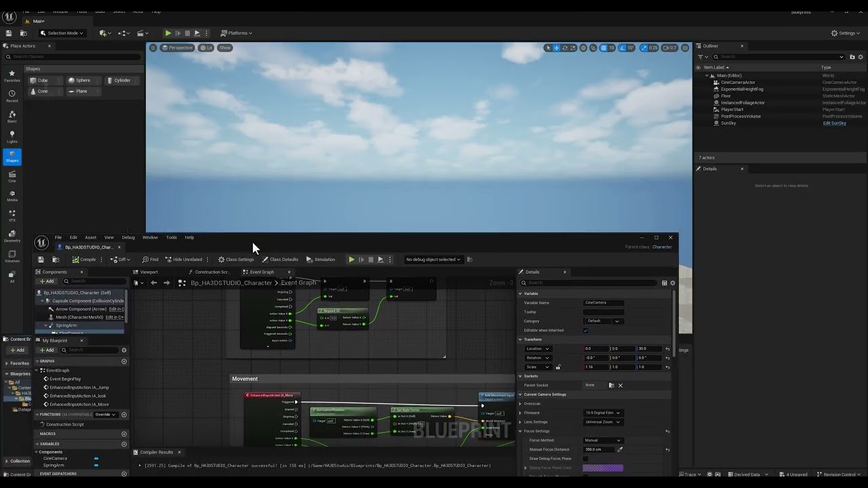
Task: Save the current level in main toolbar
Action: [x=9, y=33]
